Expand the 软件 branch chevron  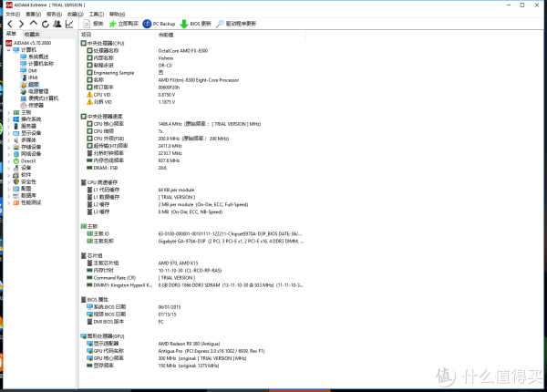click(x=9, y=175)
